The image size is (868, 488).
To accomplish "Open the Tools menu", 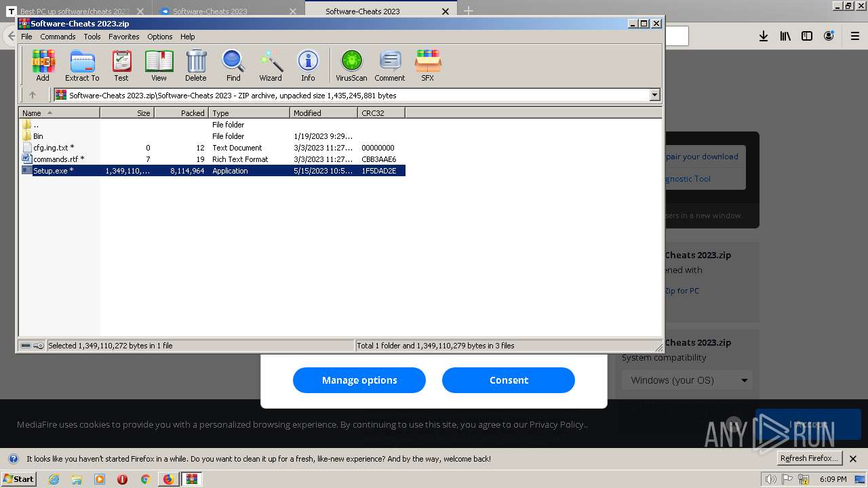I will click(x=92, y=37).
